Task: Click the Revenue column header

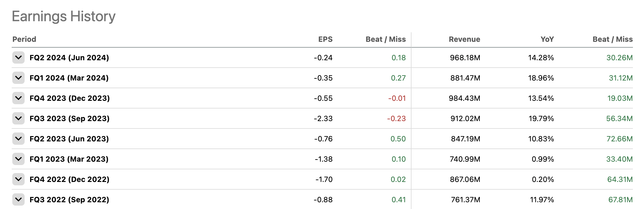Action: point(464,39)
